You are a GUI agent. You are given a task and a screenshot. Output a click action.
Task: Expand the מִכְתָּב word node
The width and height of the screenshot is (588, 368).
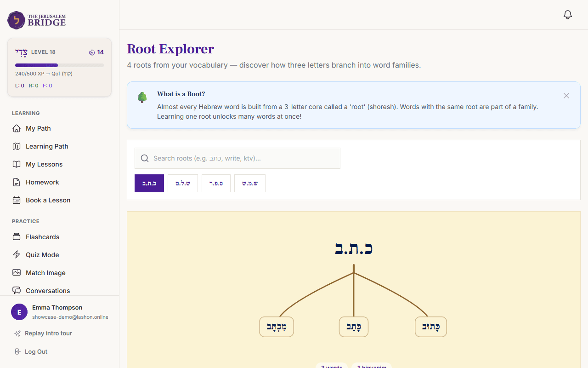point(276,327)
